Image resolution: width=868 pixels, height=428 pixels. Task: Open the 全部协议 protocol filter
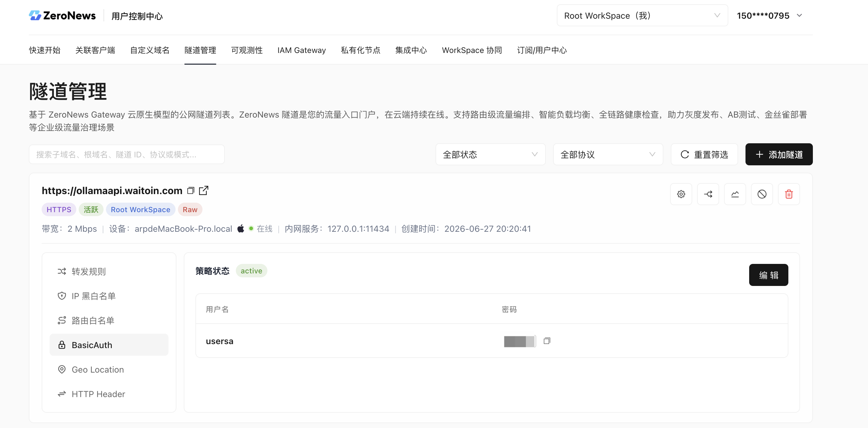[x=608, y=155]
